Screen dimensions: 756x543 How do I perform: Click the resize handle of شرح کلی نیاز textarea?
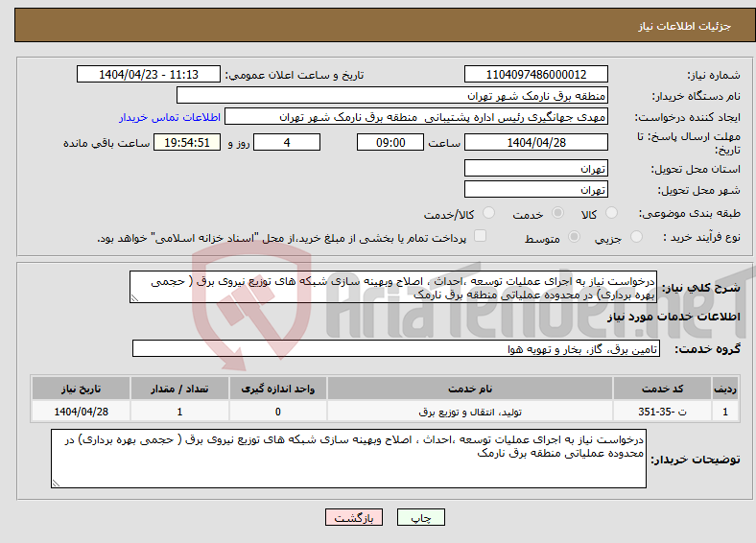point(134,298)
